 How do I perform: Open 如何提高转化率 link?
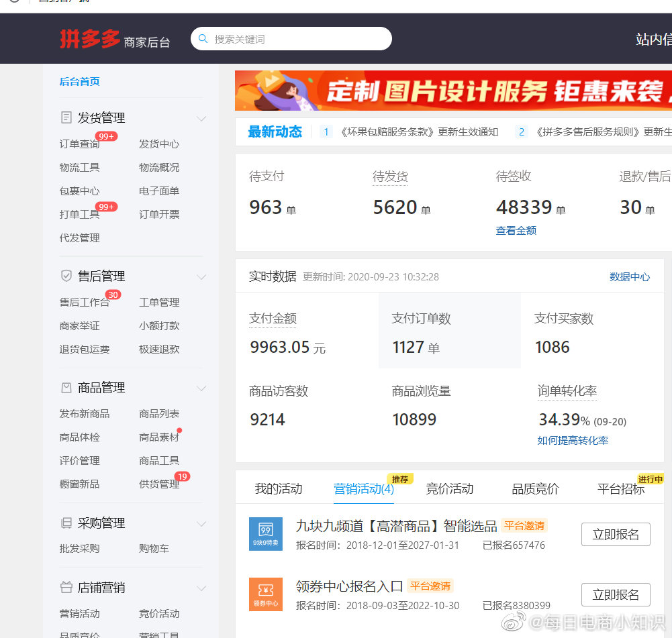[573, 440]
